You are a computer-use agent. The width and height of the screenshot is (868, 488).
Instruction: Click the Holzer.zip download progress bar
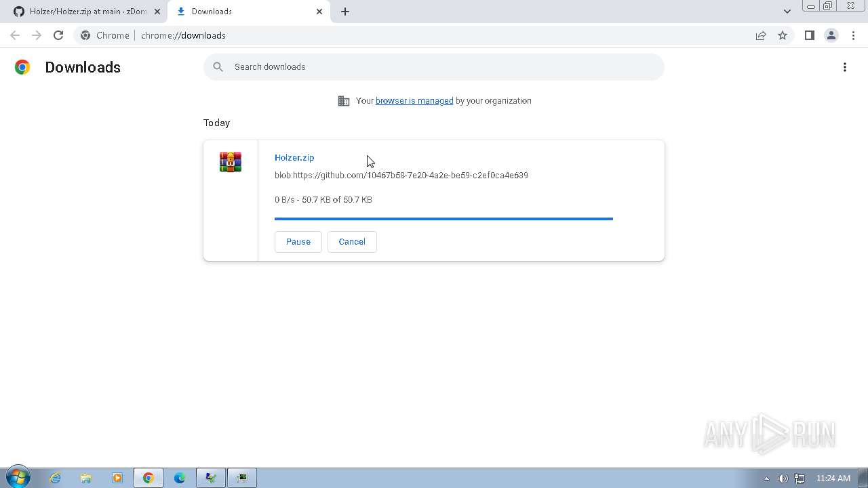[x=443, y=219]
